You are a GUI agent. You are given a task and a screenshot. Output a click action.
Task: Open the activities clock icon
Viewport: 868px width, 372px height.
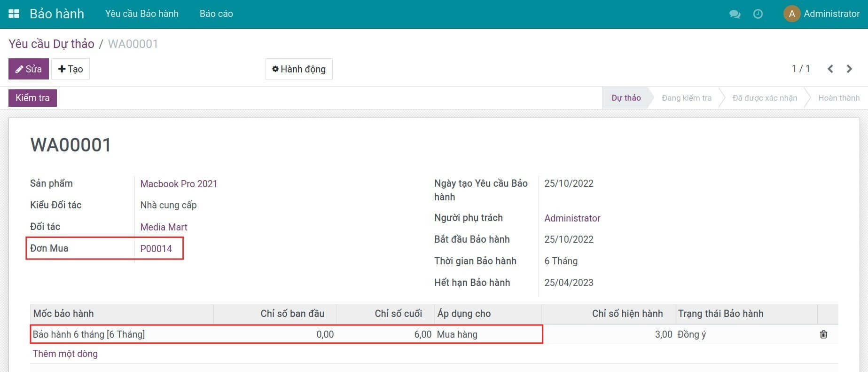[x=758, y=14]
